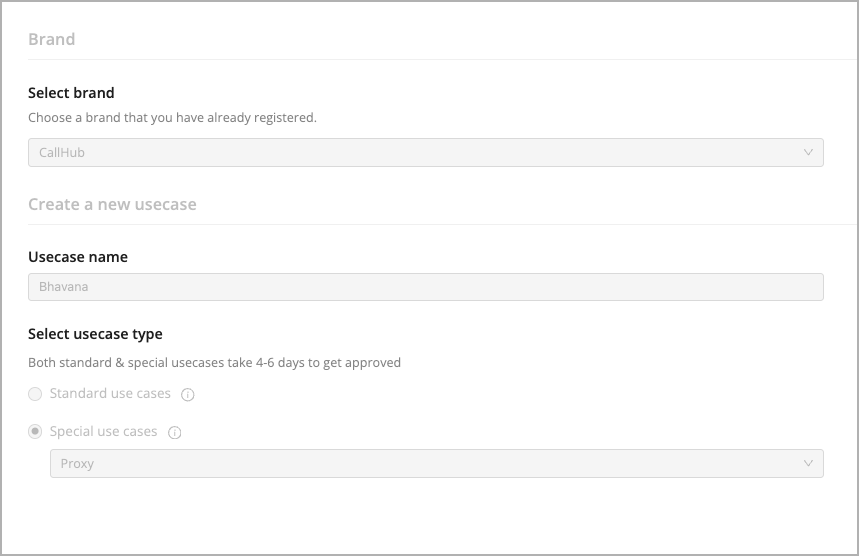Image resolution: width=859 pixels, height=556 pixels.
Task: Select the Special use cases radio button
Action: (35, 432)
